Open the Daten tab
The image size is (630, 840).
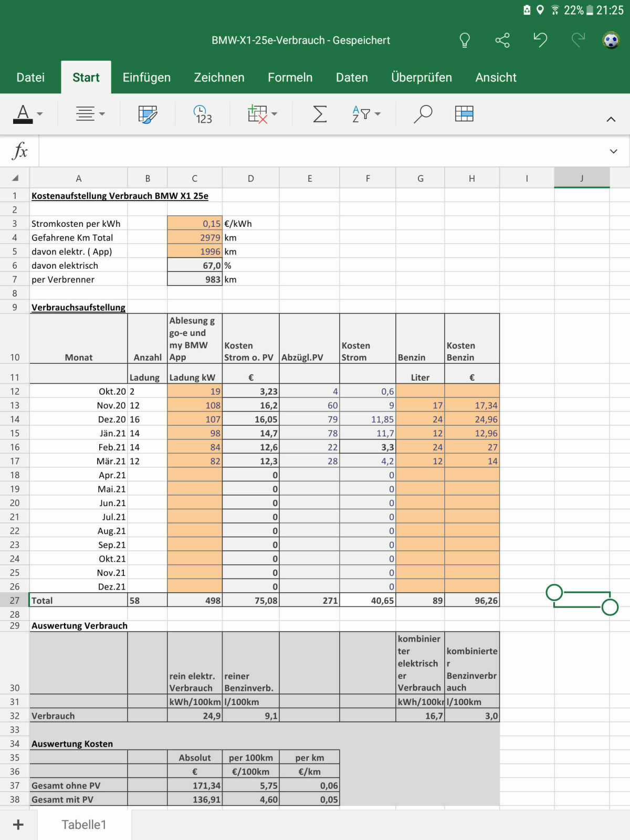352,78
